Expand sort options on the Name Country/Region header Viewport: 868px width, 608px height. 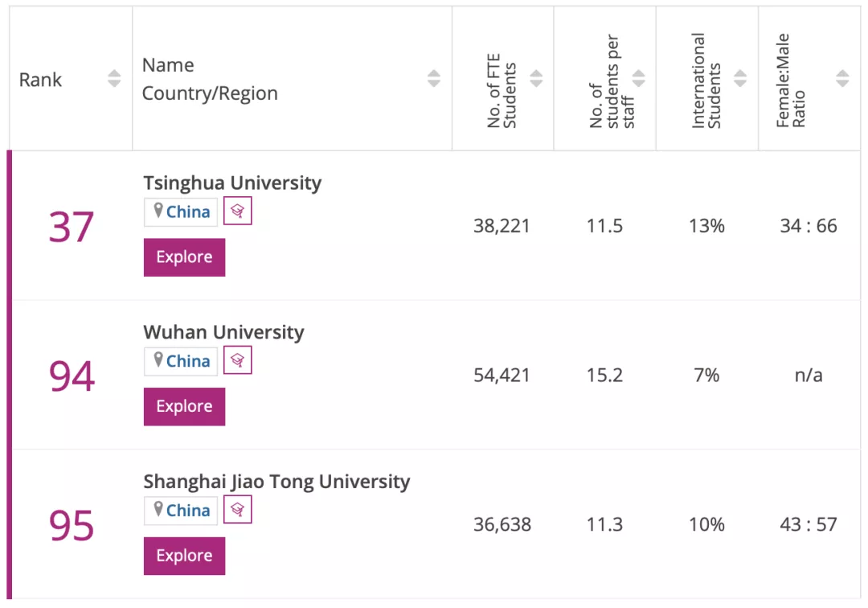click(435, 79)
